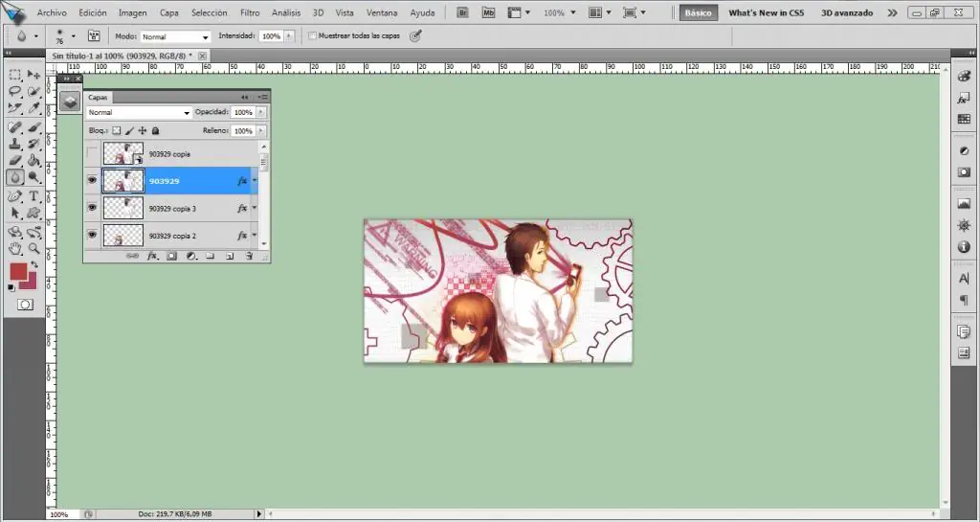The width and height of the screenshot is (980, 522).
Task: Select the Clone Stamp tool
Action: [15, 145]
